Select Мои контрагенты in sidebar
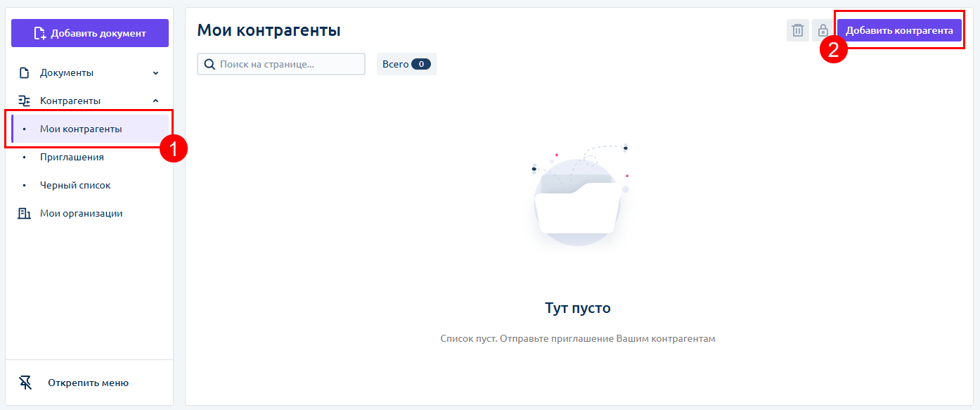The width and height of the screenshot is (980, 410). (90, 129)
